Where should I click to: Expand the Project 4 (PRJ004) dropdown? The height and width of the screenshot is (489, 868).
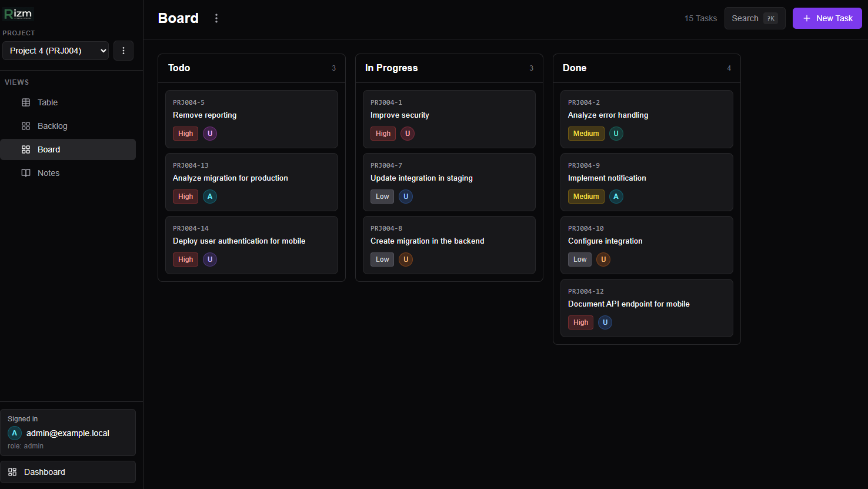click(x=56, y=51)
